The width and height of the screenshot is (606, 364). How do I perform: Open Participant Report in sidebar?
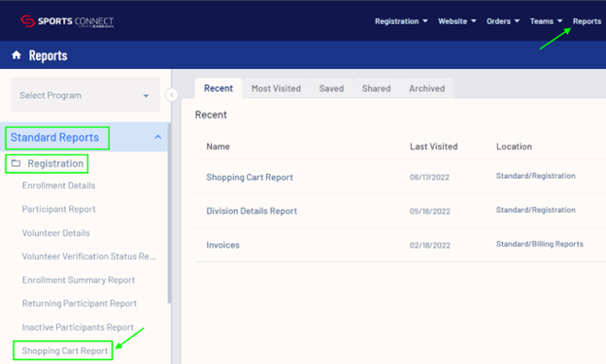click(x=58, y=209)
